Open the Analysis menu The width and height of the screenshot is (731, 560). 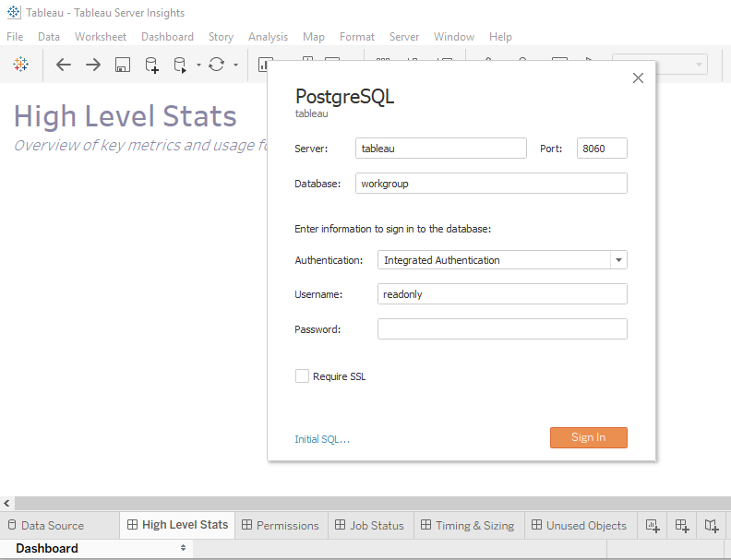tap(268, 37)
